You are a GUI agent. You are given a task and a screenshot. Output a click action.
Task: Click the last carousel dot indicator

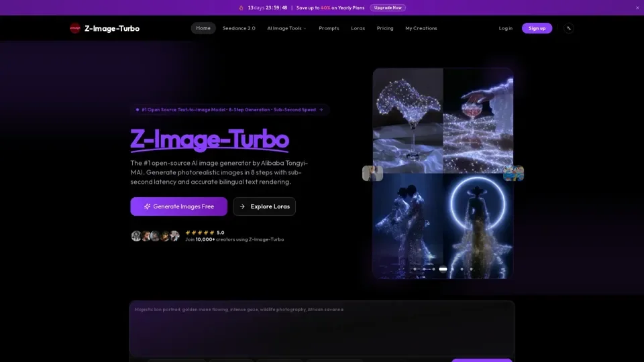471,269
